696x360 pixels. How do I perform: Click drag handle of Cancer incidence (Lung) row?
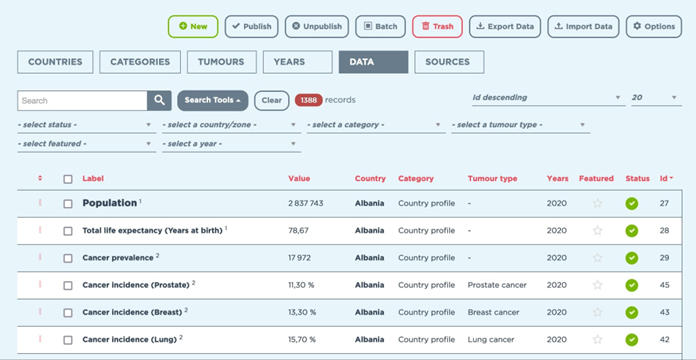40,339
